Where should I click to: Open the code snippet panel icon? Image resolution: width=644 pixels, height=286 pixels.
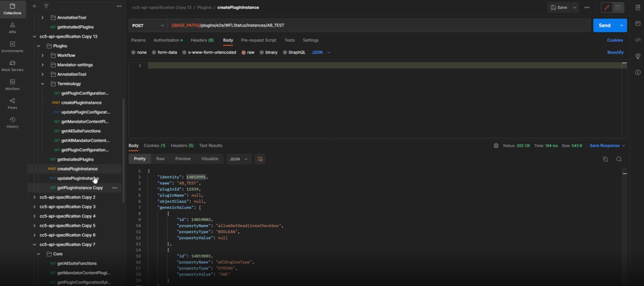638,40
